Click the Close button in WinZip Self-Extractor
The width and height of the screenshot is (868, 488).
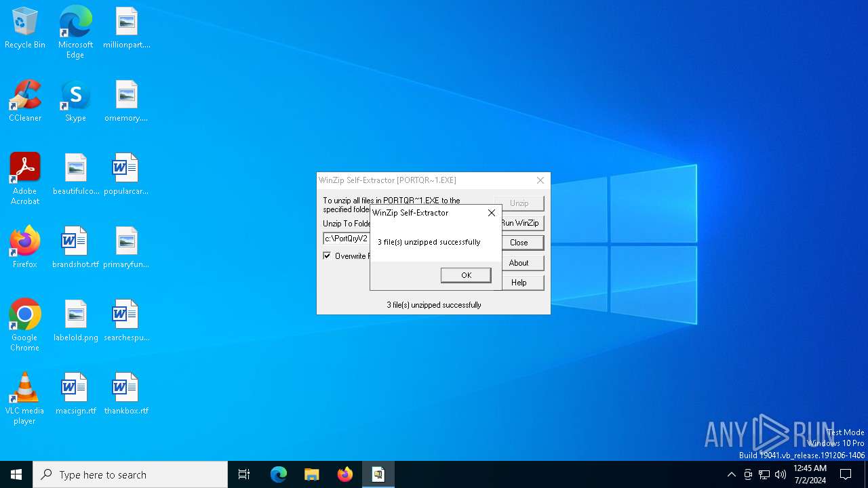[x=519, y=243]
